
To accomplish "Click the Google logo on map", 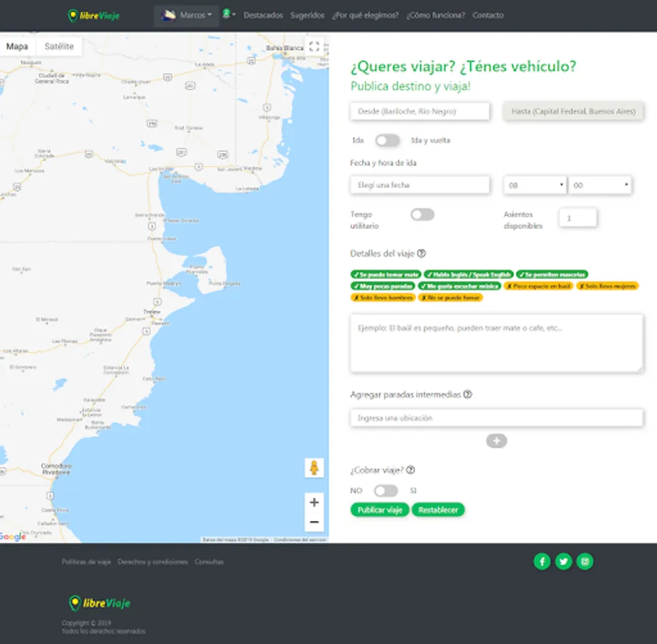I will pyautogui.click(x=13, y=537).
